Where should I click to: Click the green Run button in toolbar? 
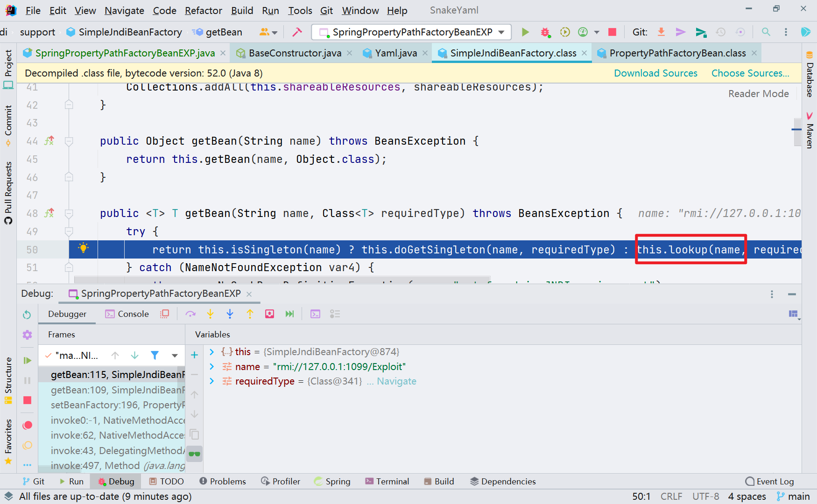pyautogui.click(x=525, y=32)
